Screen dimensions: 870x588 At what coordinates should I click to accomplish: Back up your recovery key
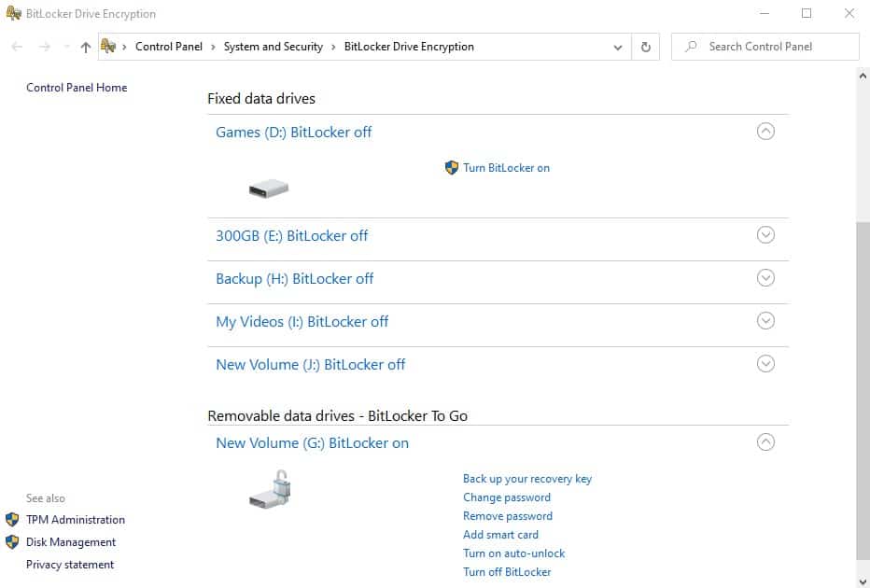[527, 479]
